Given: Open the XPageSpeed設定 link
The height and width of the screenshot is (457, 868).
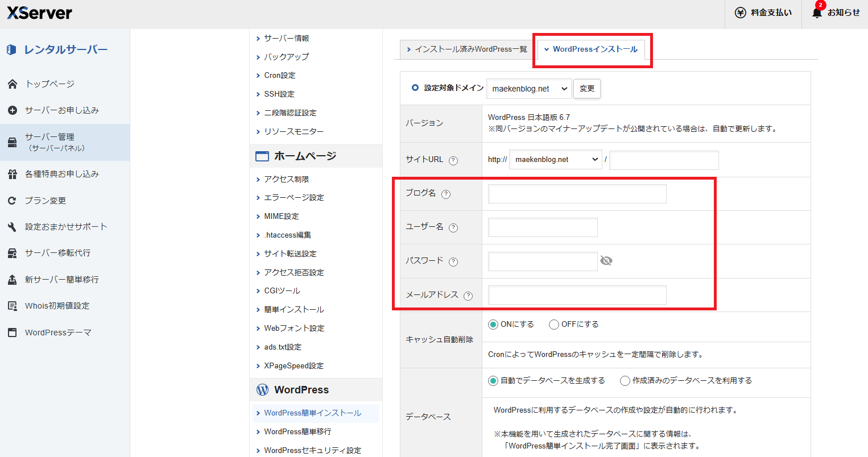Looking at the screenshot, I should [294, 366].
